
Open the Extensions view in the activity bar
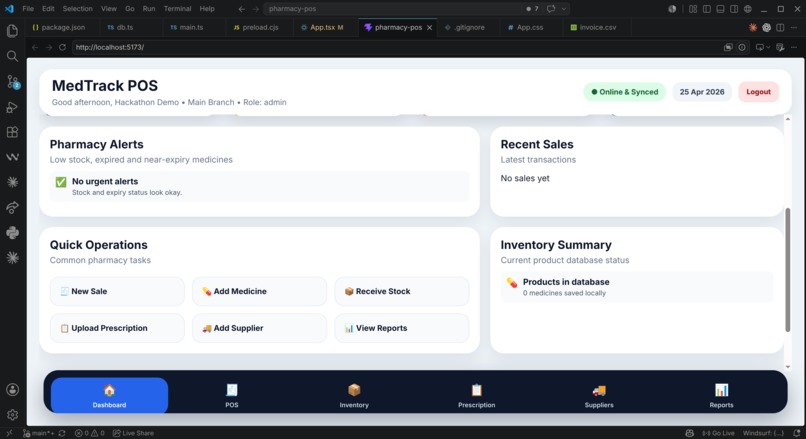[12, 132]
